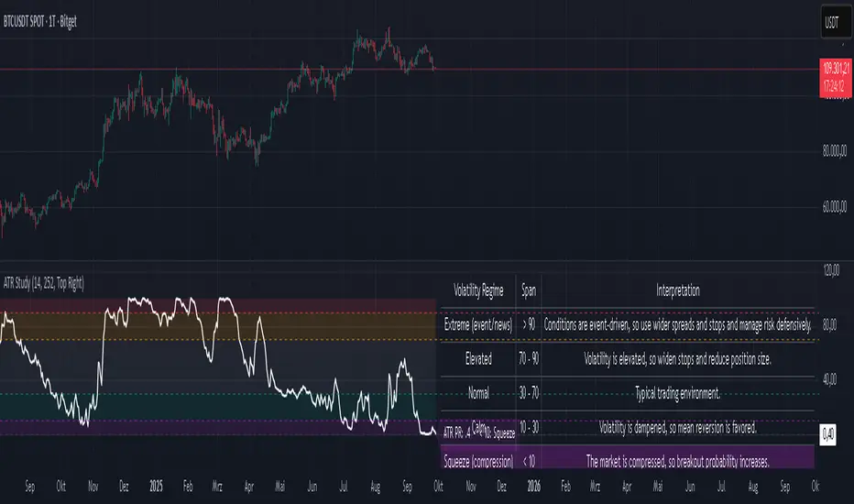Click the Span column header
854x504 pixels.
coord(529,291)
